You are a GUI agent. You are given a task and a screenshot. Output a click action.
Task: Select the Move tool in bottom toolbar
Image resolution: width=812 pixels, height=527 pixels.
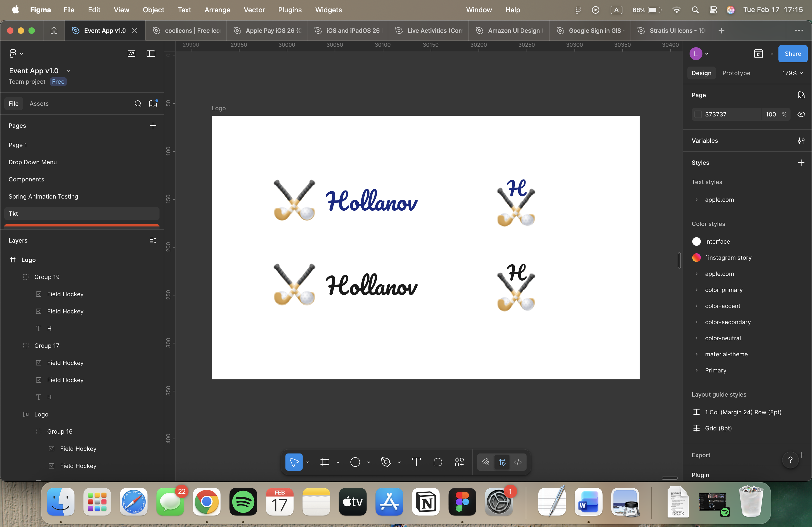pos(294,462)
